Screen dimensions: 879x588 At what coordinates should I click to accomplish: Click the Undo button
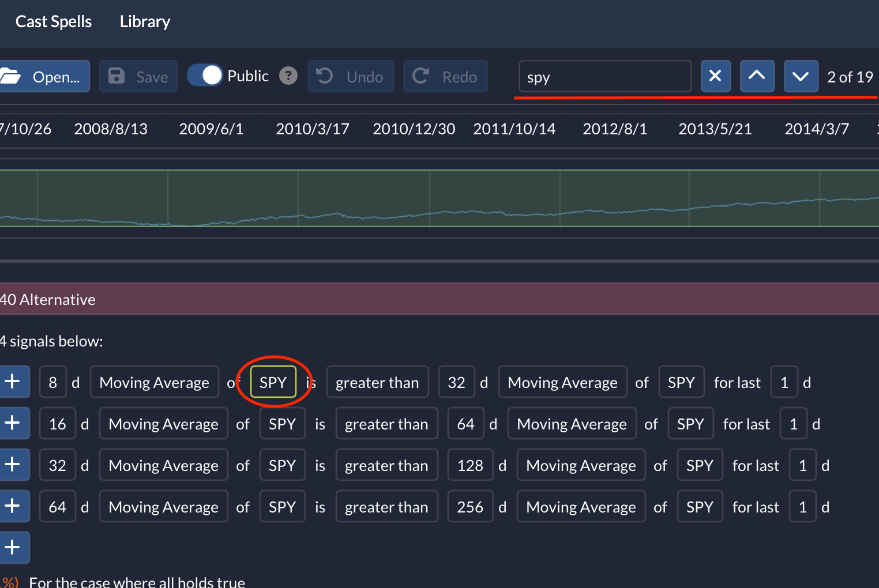(x=351, y=76)
